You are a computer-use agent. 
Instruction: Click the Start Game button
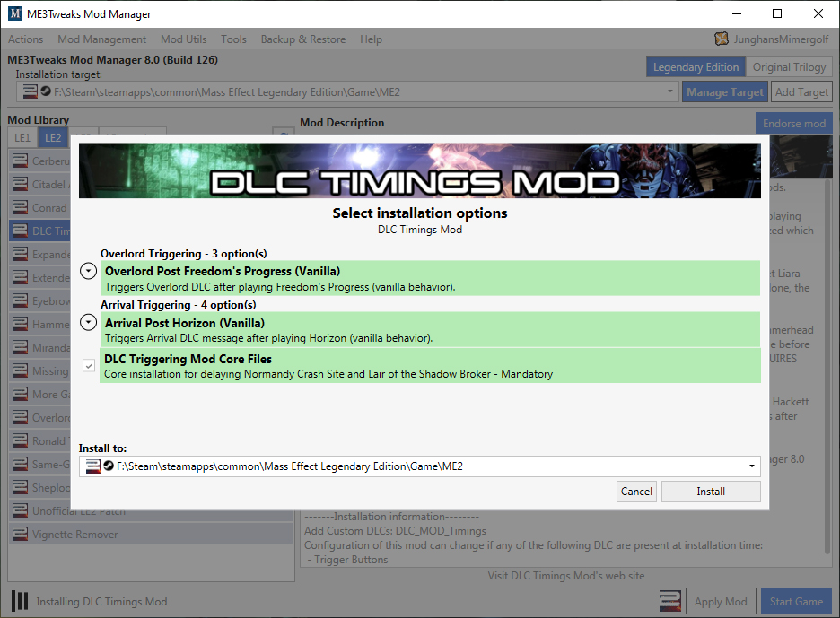tap(796, 601)
